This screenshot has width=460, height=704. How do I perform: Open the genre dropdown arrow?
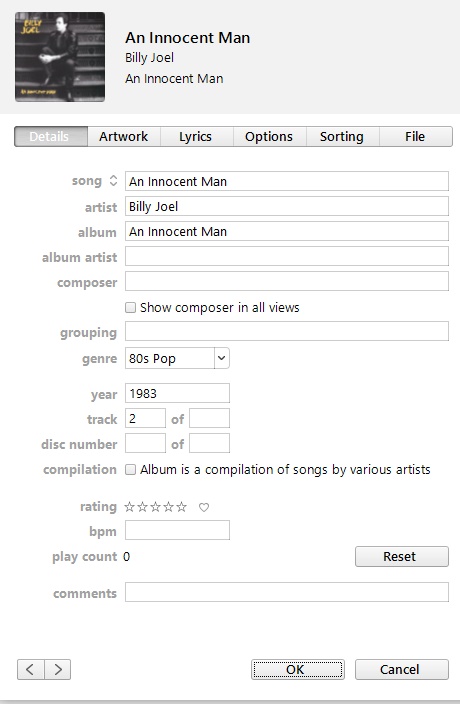coord(221,358)
